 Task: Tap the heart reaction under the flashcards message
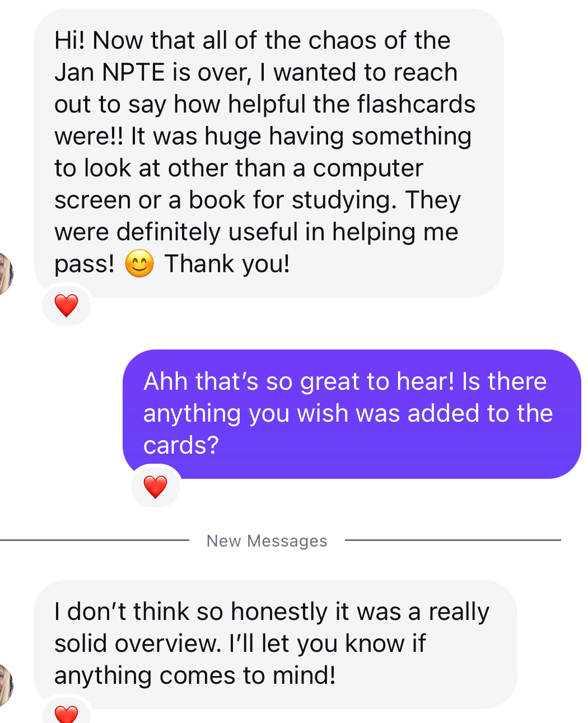tap(66, 305)
